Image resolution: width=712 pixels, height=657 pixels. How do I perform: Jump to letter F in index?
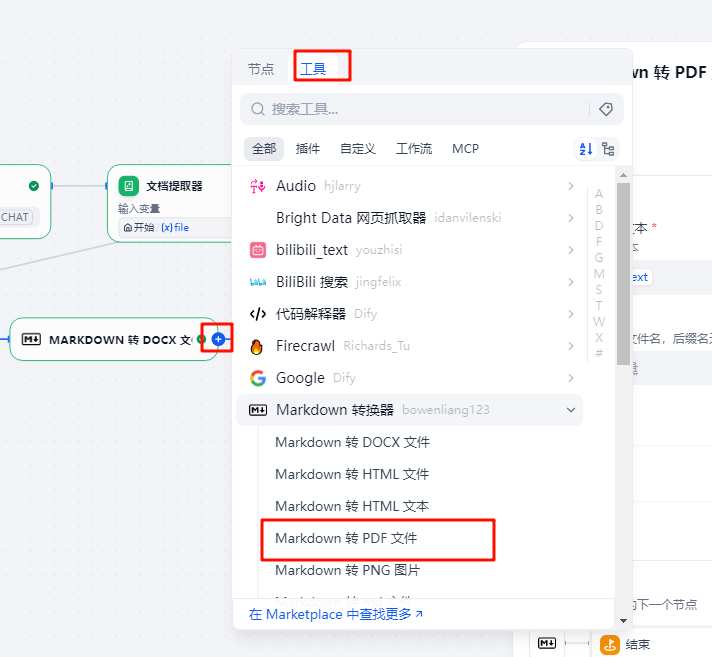(x=599, y=242)
